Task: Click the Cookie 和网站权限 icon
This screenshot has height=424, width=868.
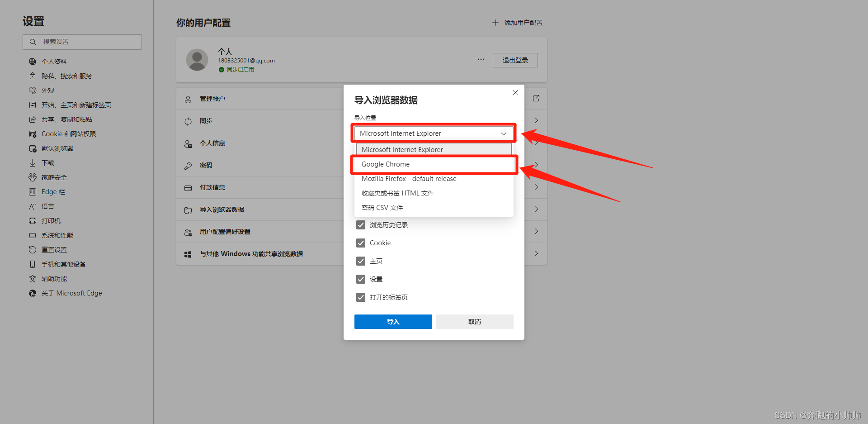Action: pos(33,134)
